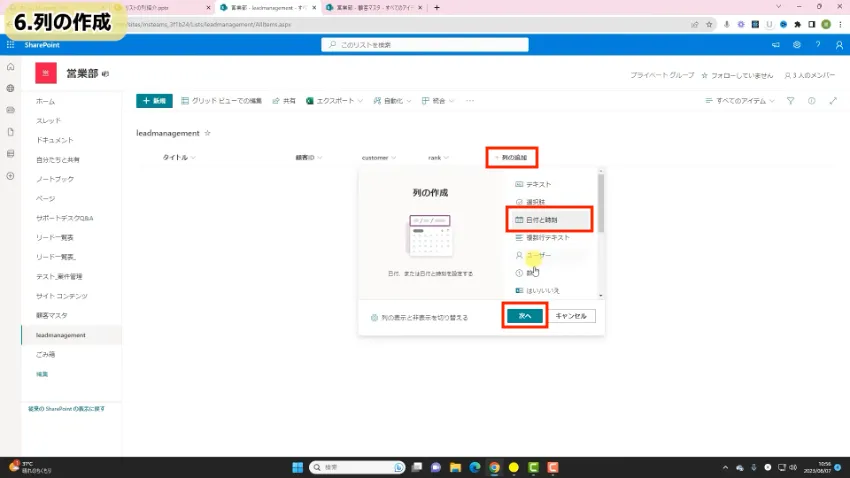
Task: Open the SharePoint app launcher waffle icon
Action: tap(11, 45)
